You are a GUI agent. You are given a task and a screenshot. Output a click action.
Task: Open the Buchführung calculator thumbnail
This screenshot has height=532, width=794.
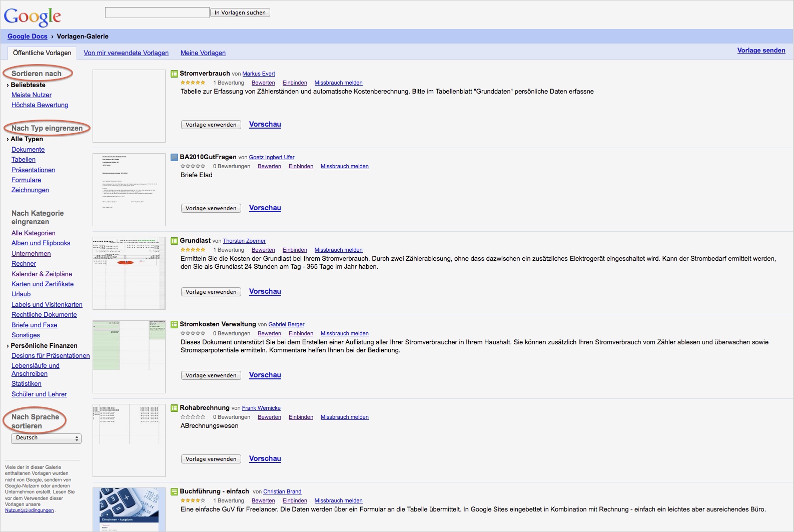[x=129, y=509]
